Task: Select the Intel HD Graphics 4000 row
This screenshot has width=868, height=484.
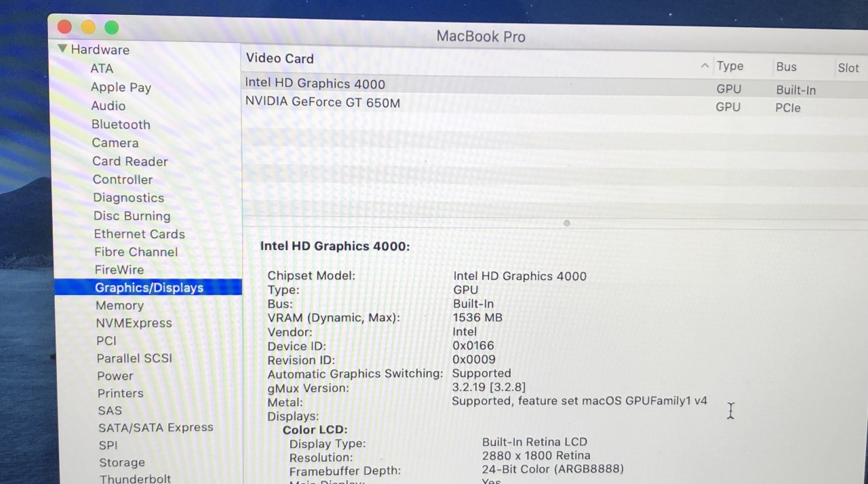Action: (x=315, y=83)
